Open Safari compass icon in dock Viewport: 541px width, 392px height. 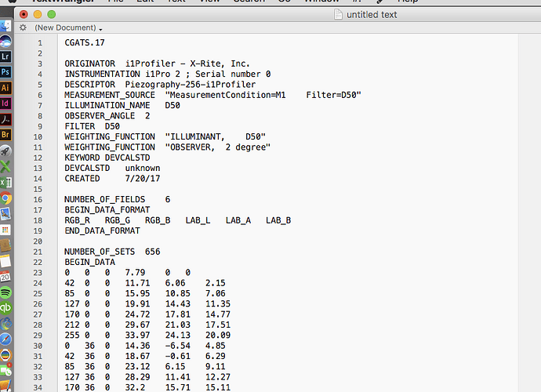(5, 339)
